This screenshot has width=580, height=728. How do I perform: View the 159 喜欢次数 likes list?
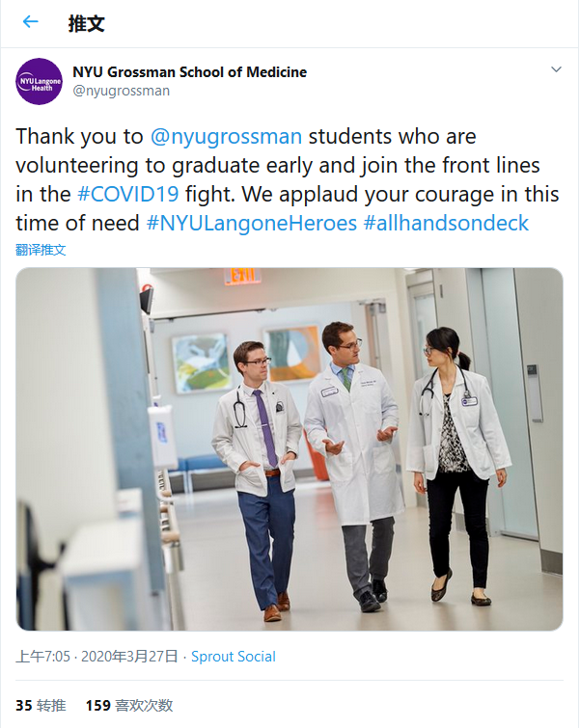tap(128, 705)
